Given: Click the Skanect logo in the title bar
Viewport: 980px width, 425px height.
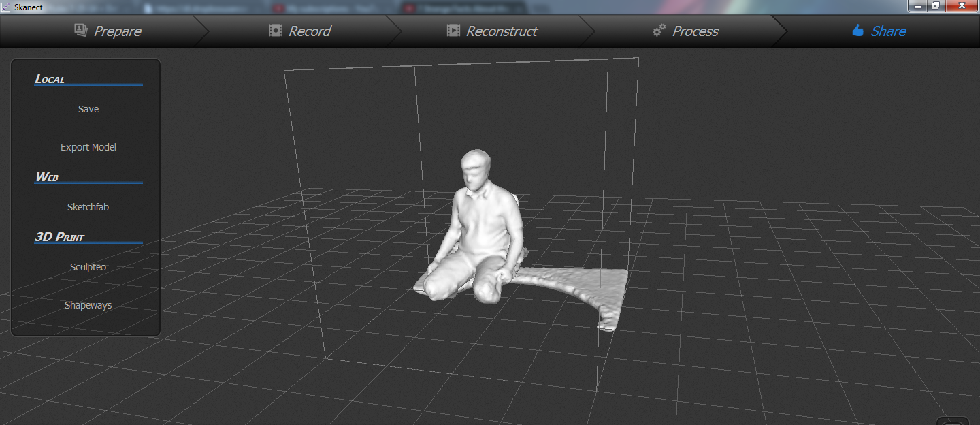Looking at the screenshot, I should [x=7, y=7].
